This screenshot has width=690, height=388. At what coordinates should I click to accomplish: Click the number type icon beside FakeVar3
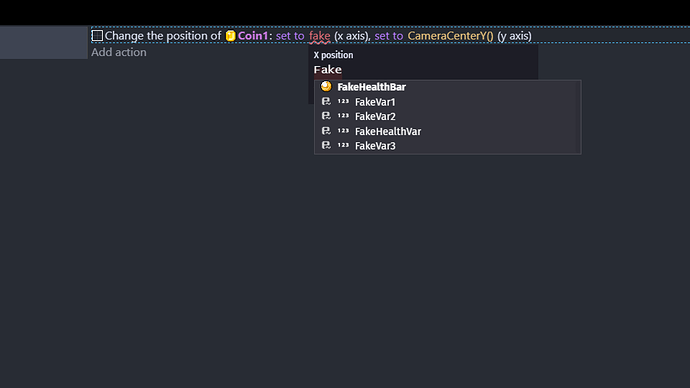point(343,146)
